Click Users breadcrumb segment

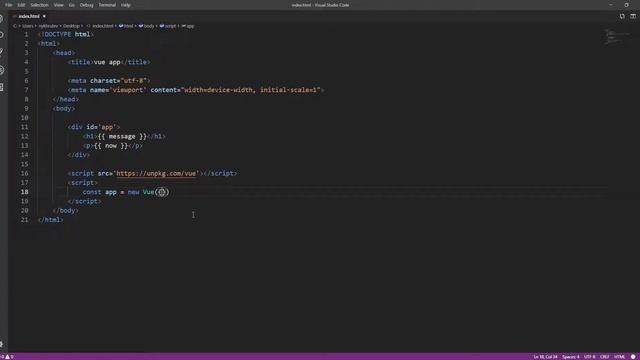pos(28,26)
